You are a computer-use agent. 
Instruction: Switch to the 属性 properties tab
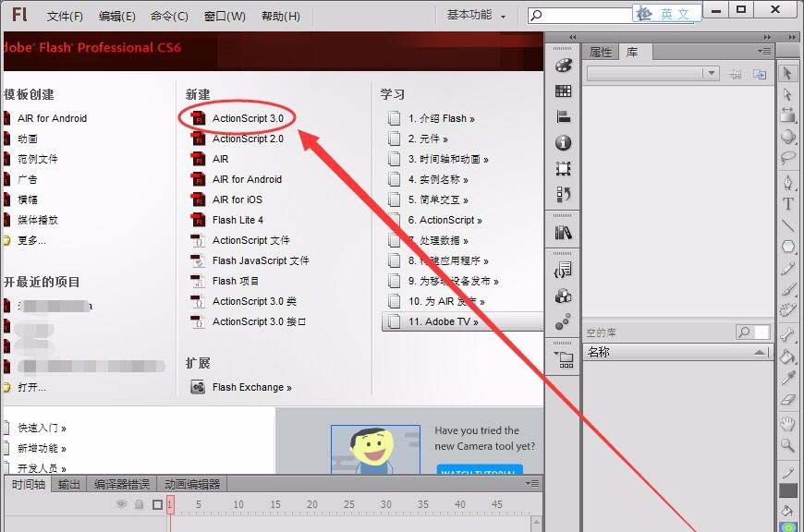pyautogui.click(x=601, y=53)
